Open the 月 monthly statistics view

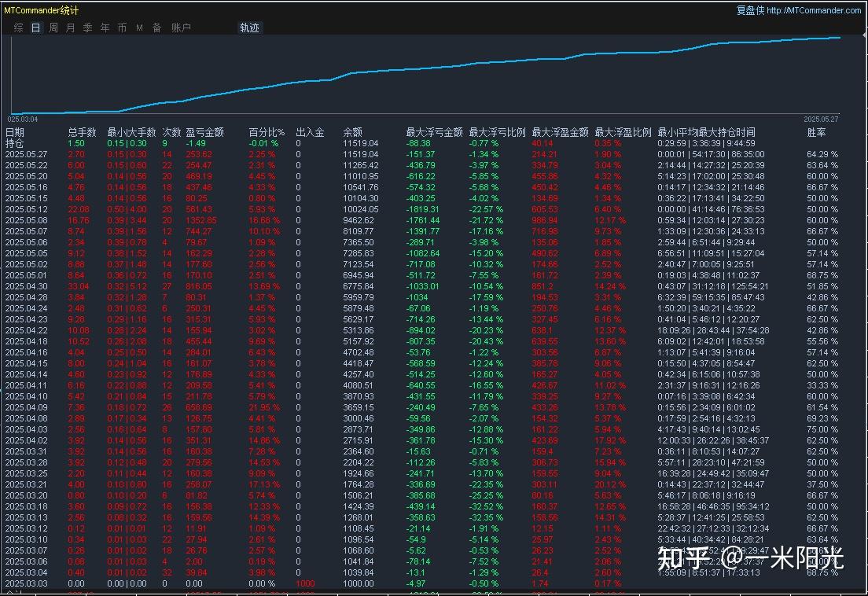(69, 27)
